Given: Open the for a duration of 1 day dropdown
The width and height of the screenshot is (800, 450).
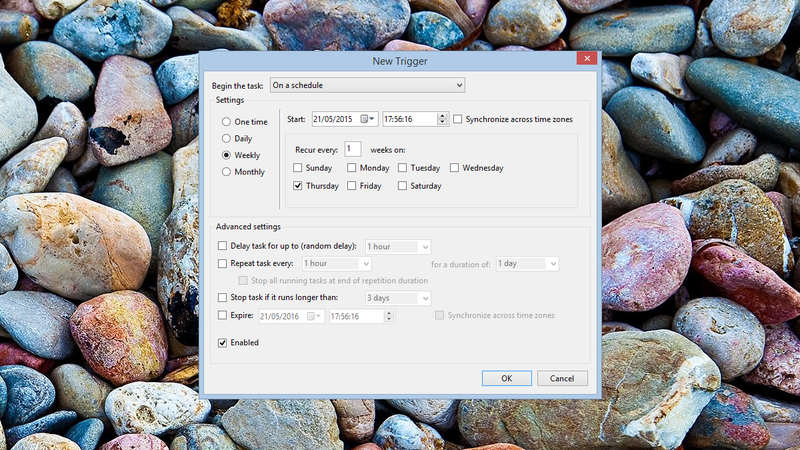Looking at the screenshot, I should point(527,264).
